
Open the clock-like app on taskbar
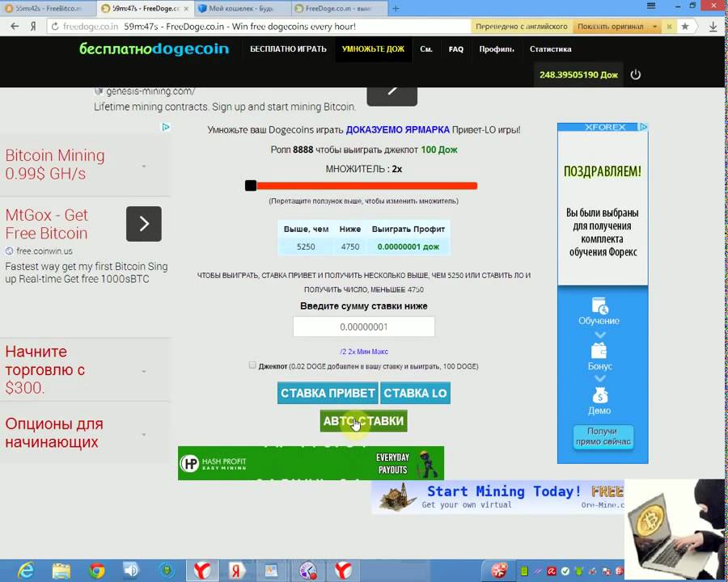tap(308, 571)
